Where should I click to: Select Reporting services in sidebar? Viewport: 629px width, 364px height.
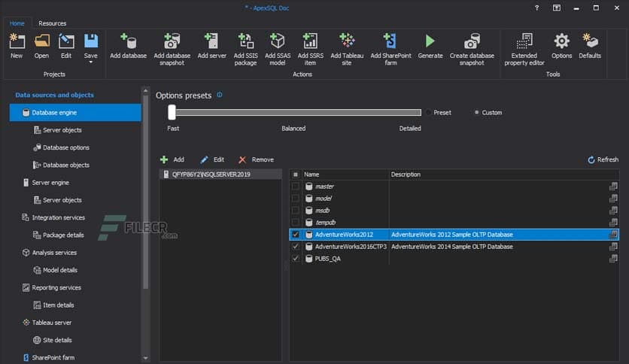(x=51, y=288)
